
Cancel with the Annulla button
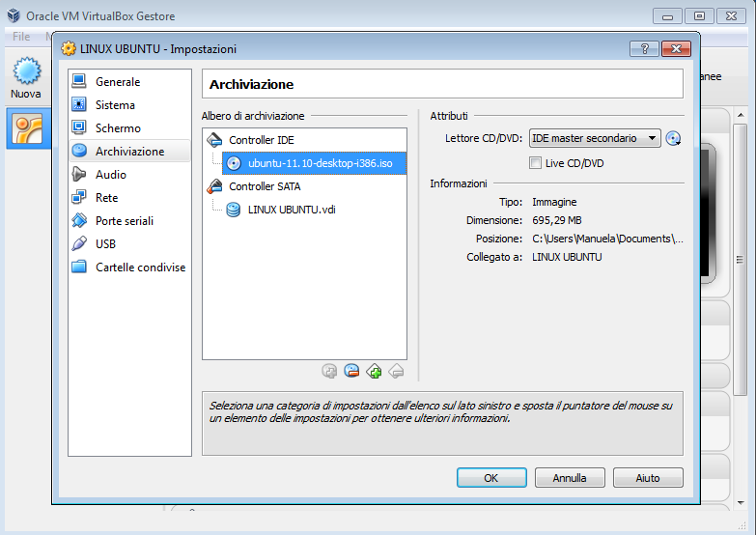(570, 478)
